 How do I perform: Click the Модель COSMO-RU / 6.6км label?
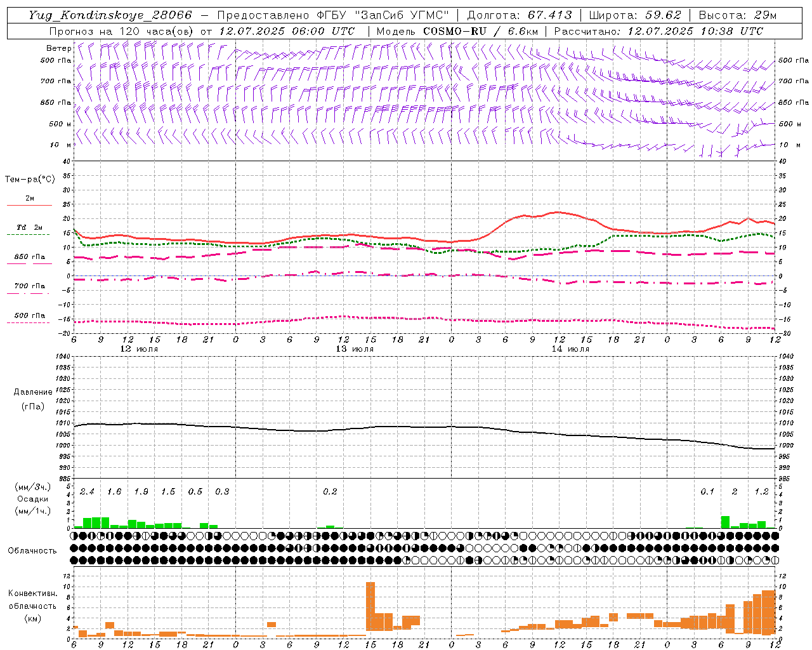tap(457, 31)
